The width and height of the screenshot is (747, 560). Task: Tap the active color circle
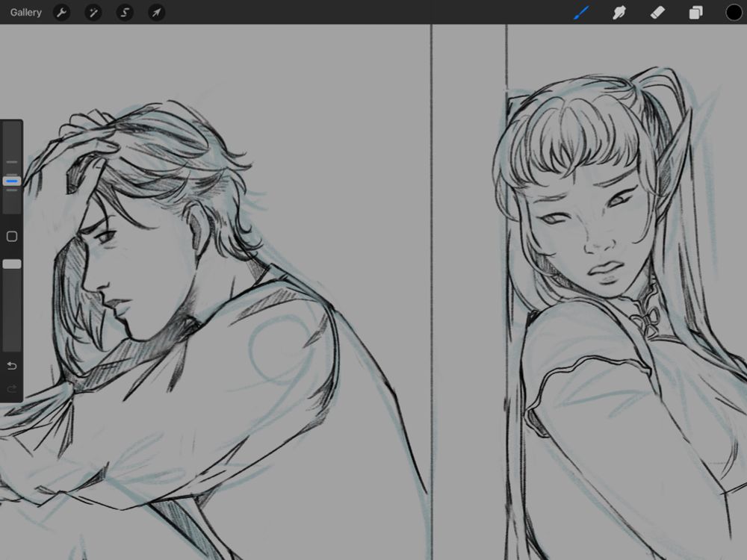coord(734,12)
